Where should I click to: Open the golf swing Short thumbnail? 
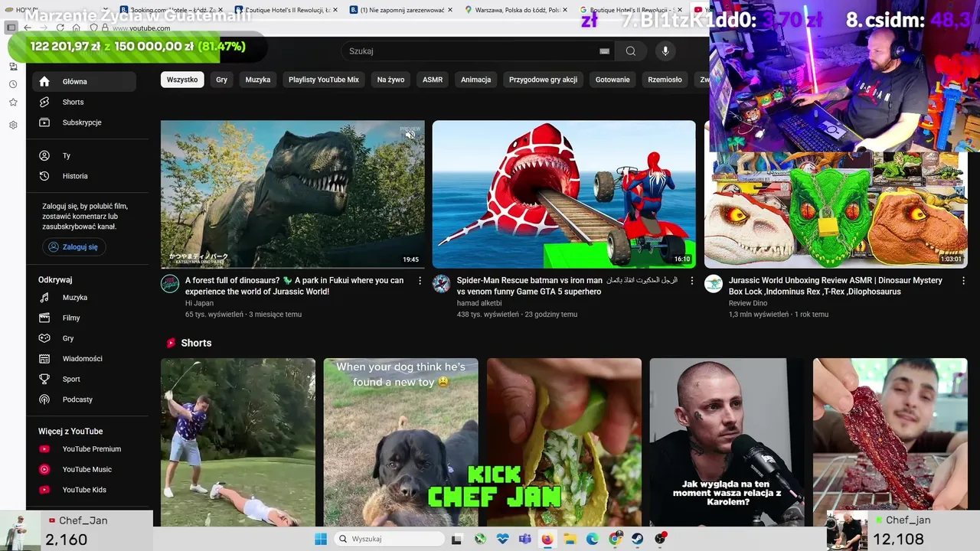click(x=238, y=442)
